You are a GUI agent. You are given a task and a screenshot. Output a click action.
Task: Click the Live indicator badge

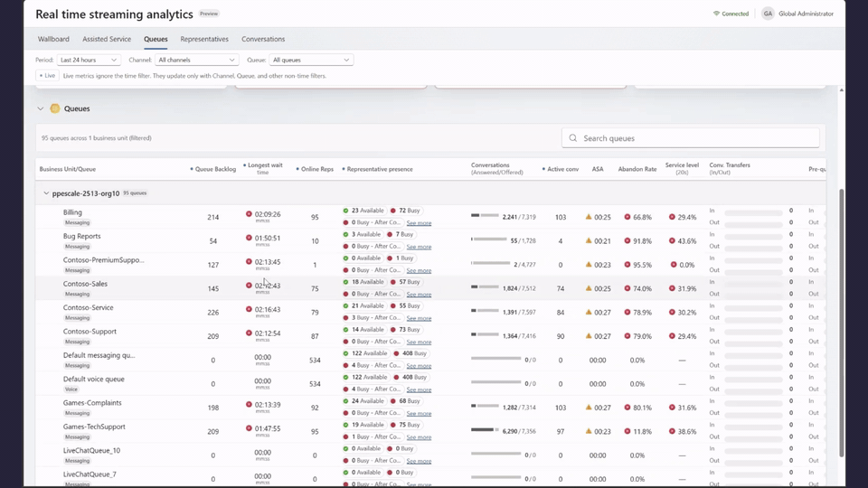[x=48, y=76]
